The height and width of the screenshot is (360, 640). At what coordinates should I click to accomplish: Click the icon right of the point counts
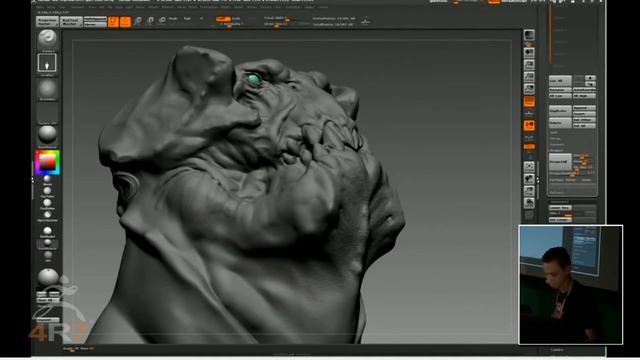(365, 21)
